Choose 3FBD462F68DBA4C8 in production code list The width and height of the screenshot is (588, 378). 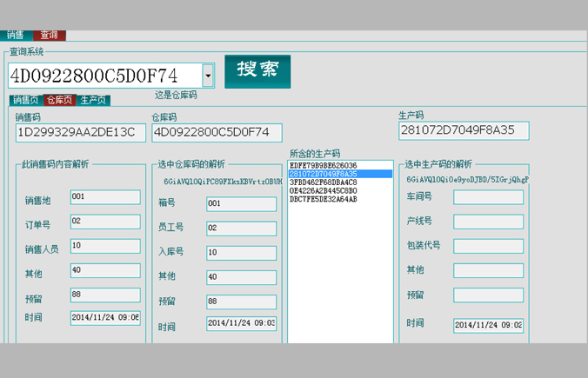(324, 182)
